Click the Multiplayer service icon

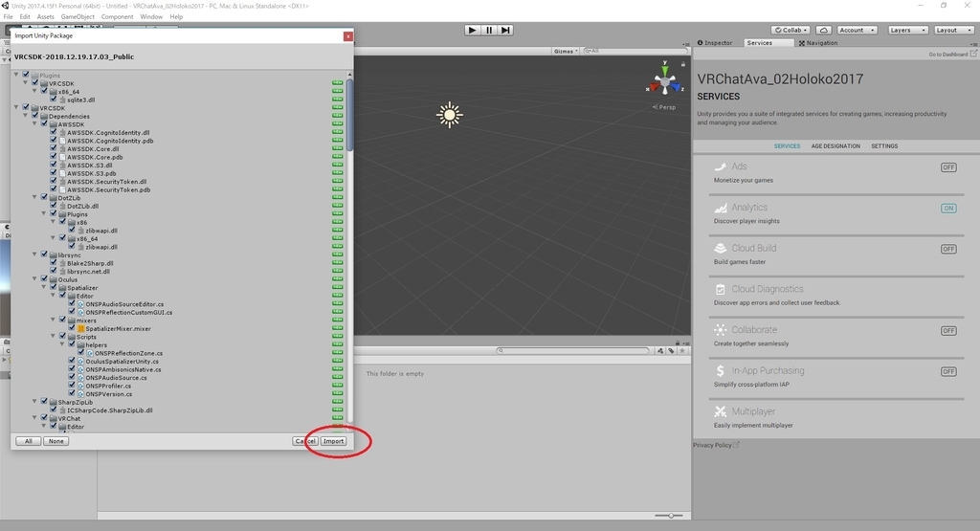tap(720, 411)
